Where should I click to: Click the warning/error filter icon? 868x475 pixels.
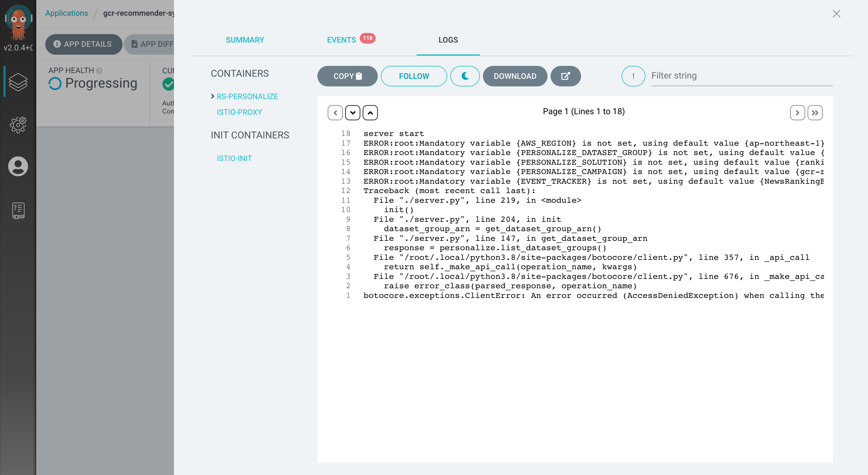pyautogui.click(x=633, y=76)
